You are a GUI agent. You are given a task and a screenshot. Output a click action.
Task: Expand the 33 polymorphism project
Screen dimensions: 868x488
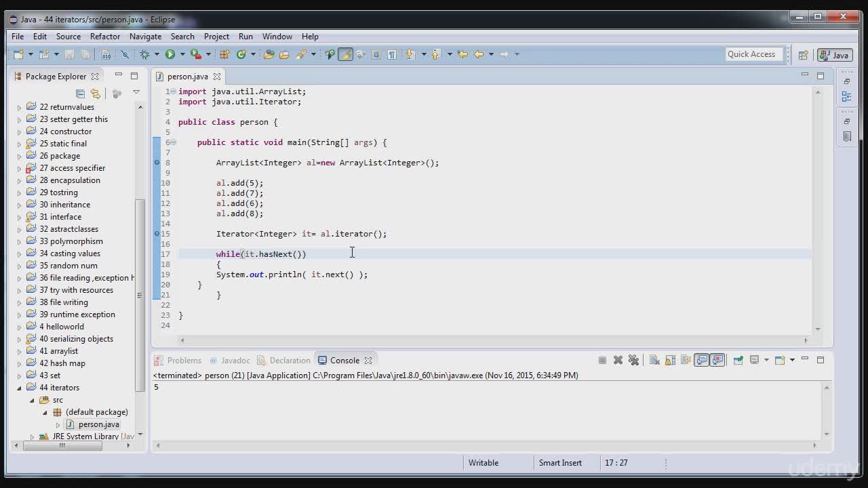(x=20, y=241)
